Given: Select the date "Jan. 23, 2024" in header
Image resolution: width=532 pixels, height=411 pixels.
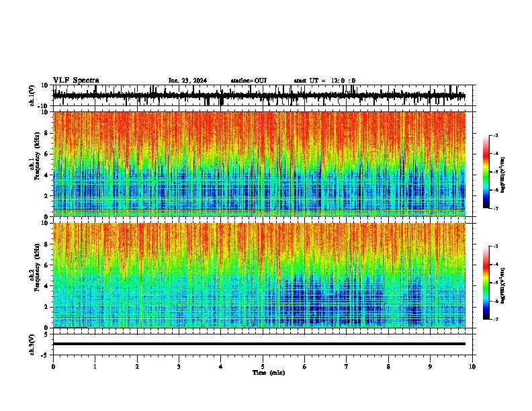Looking at the screenshot, I should pos(187,81).
